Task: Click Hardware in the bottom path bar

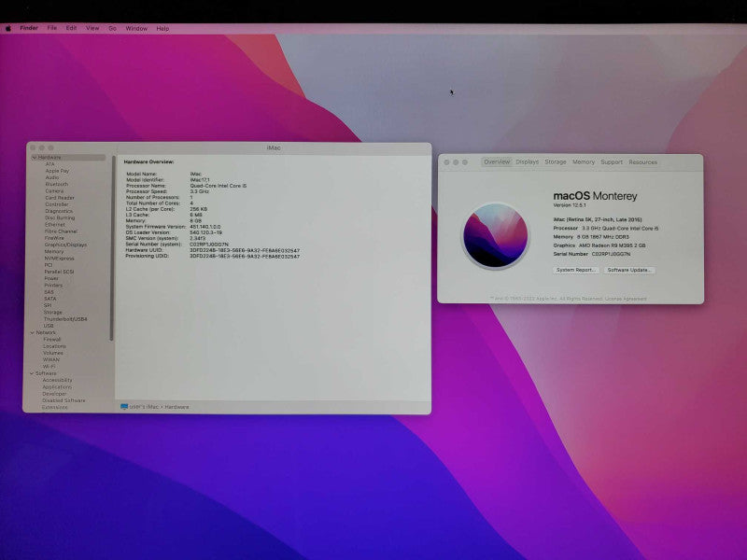Action: 176,407
